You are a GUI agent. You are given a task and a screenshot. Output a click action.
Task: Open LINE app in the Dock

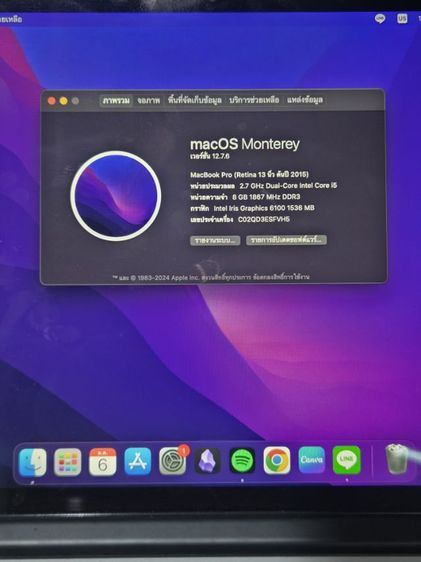click(x=346, y=459)
